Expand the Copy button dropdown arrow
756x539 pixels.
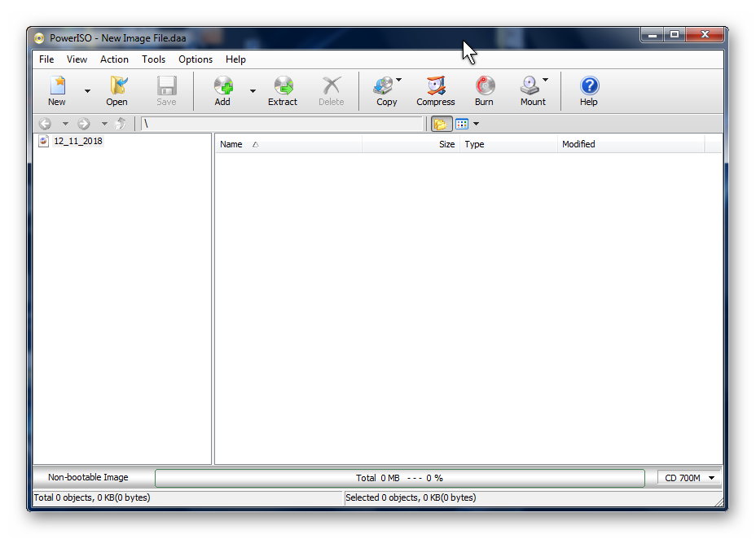(398, 80)
